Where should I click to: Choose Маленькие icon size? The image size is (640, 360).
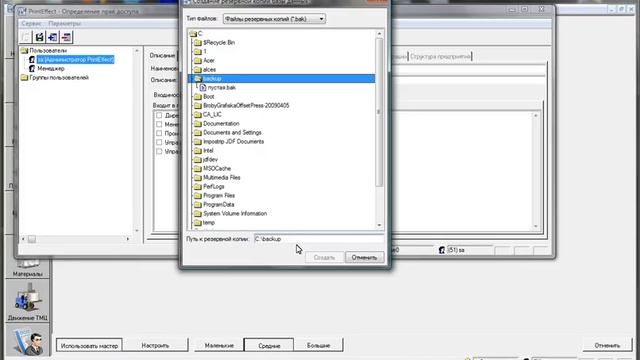pos(219,345)
